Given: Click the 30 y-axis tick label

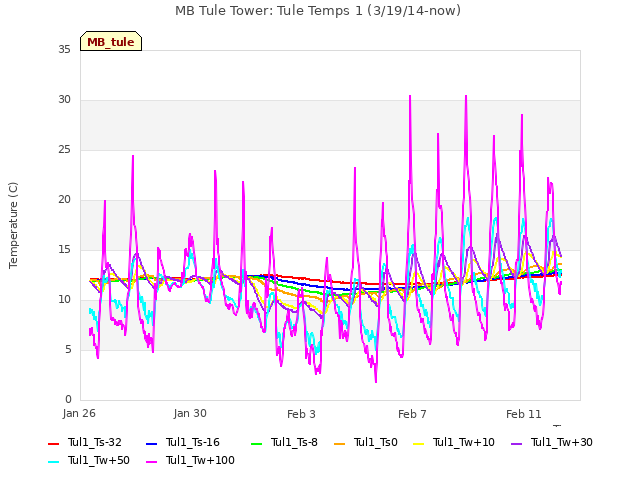Looking at the screenshot, I should [64, 100].
